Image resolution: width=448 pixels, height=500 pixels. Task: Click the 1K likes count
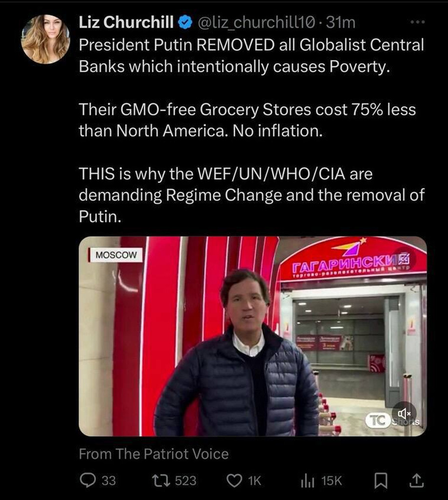tap(255, 481)
